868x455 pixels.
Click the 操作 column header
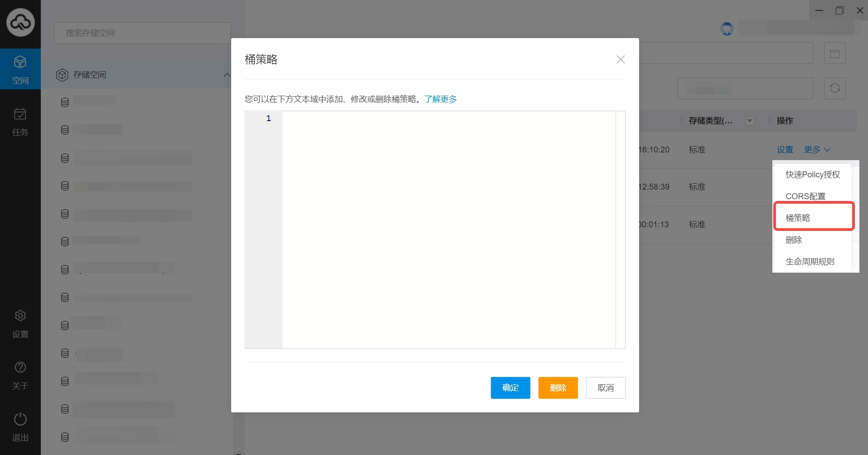tap(785, 121)
